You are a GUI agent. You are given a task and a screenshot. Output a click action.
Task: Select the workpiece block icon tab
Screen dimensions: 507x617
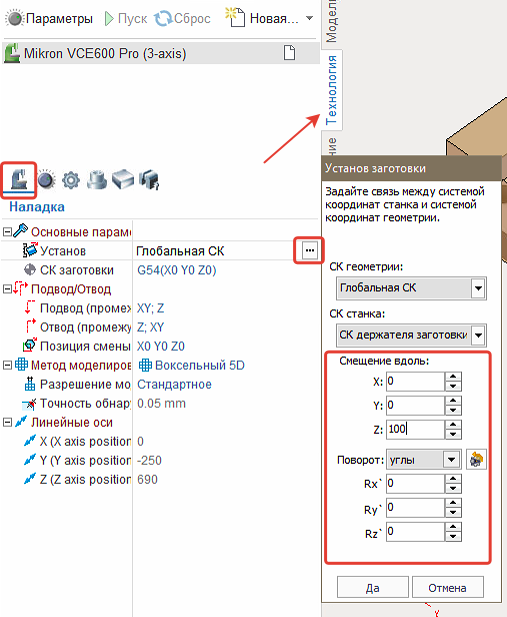(x=123, y=180)
